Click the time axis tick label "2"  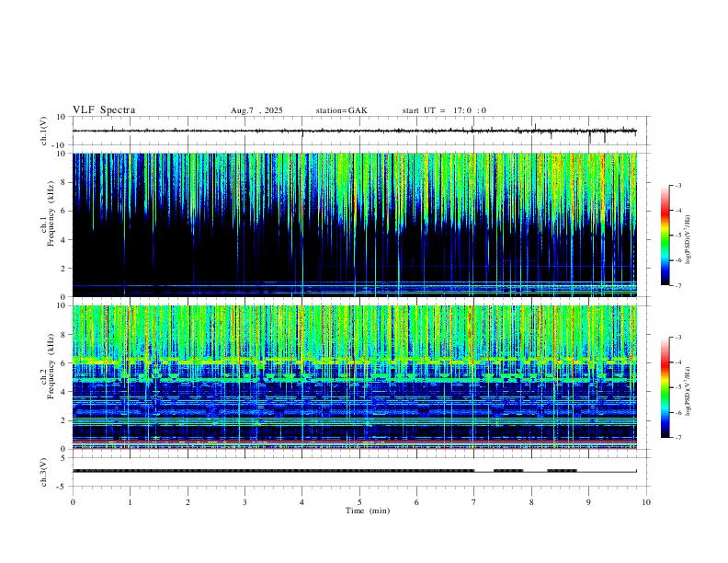click(188, 502)
